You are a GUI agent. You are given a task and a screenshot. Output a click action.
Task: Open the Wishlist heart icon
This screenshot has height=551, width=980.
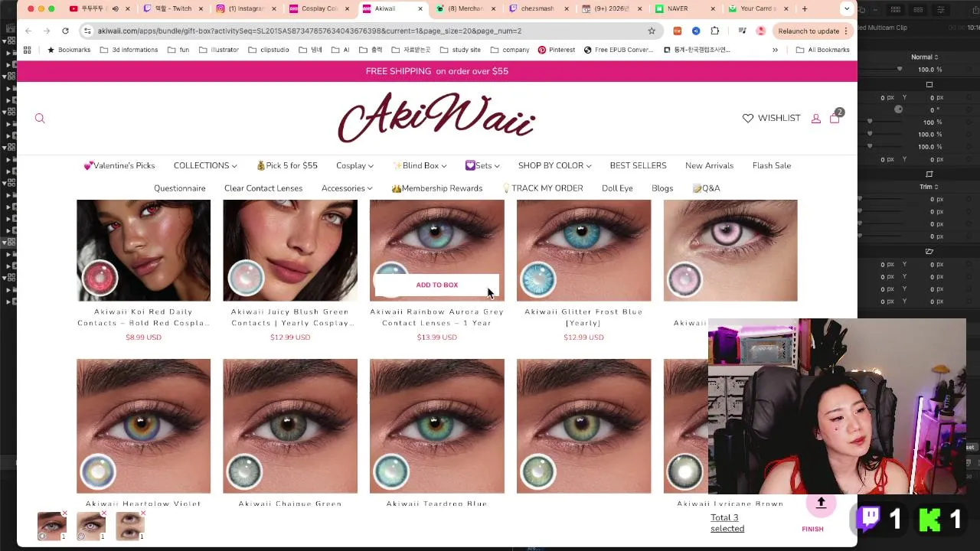(748, 118)
